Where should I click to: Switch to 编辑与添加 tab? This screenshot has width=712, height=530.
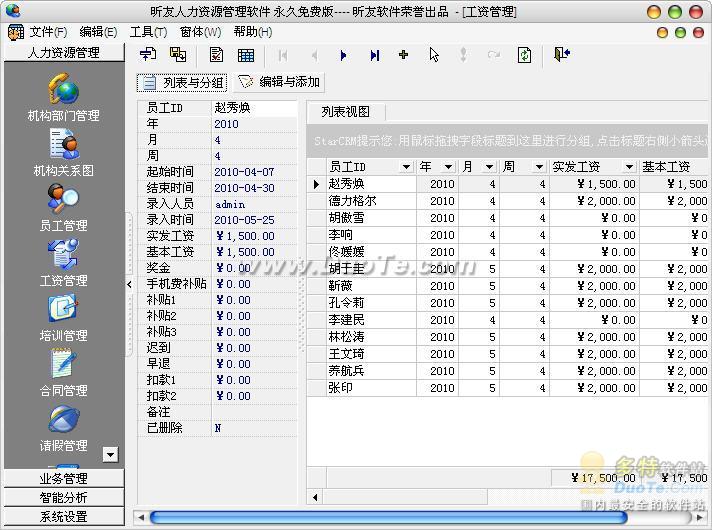pyautogui.click(x=278, y=82)
